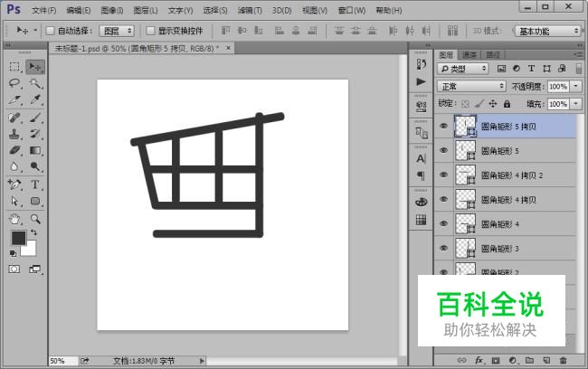
Task: Hide the 圆角矩形 4 layer
Action: [443, 223]
